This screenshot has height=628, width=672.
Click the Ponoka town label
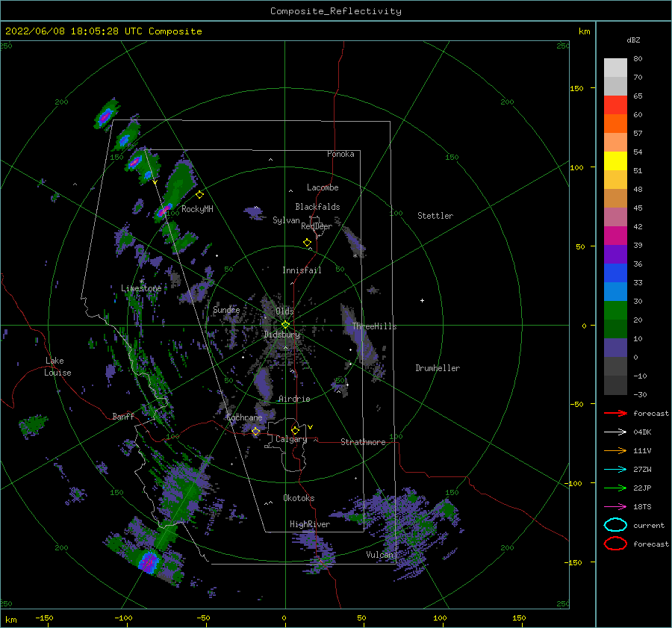click(340, 154)
